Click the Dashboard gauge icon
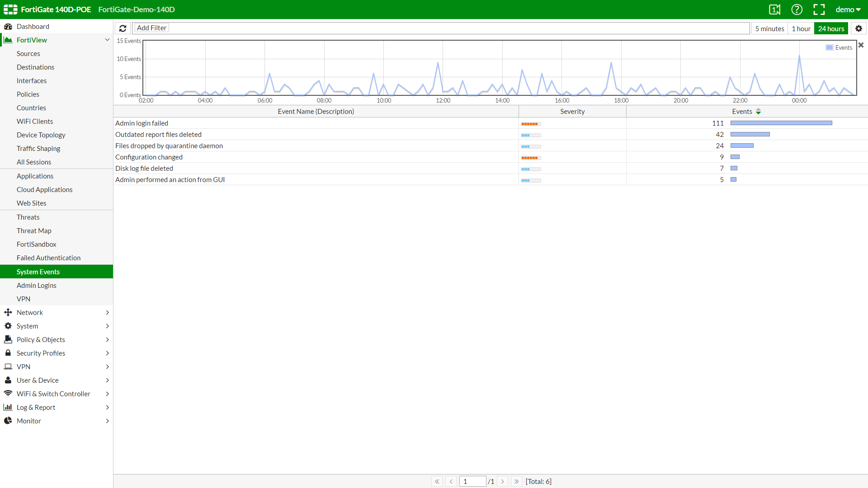Screen dimensions: 868x488 [8, 27]
